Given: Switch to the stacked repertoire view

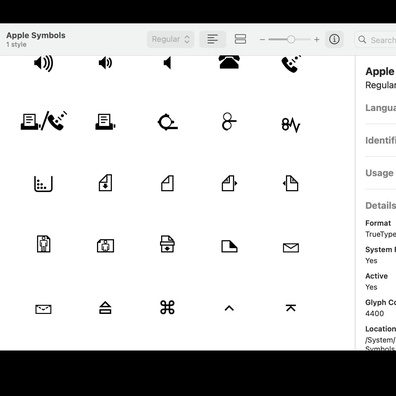Looking at the screenshot, I should tap(240, 39).
